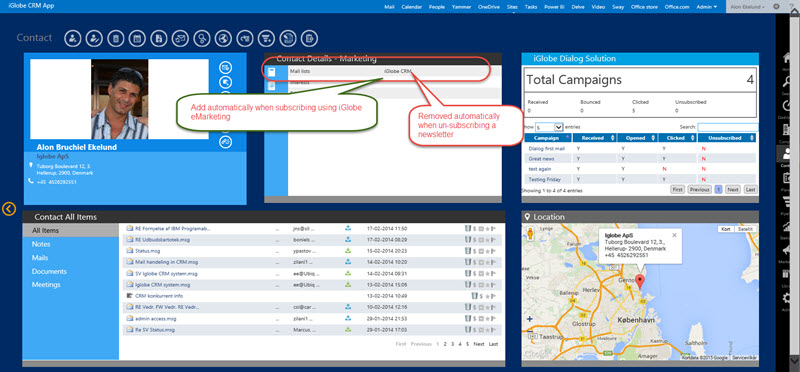Click the top round icon beside contact photo
Image resolution: width=800 pixels, height=372 pixels.
(x=226, y=67)
